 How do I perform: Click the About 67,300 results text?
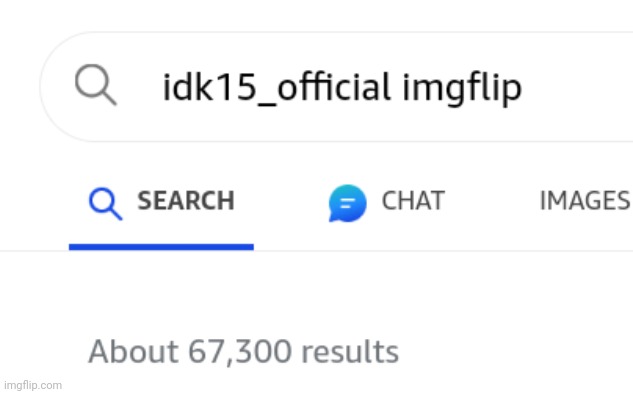pyautogui.click(x=243, y=352)
